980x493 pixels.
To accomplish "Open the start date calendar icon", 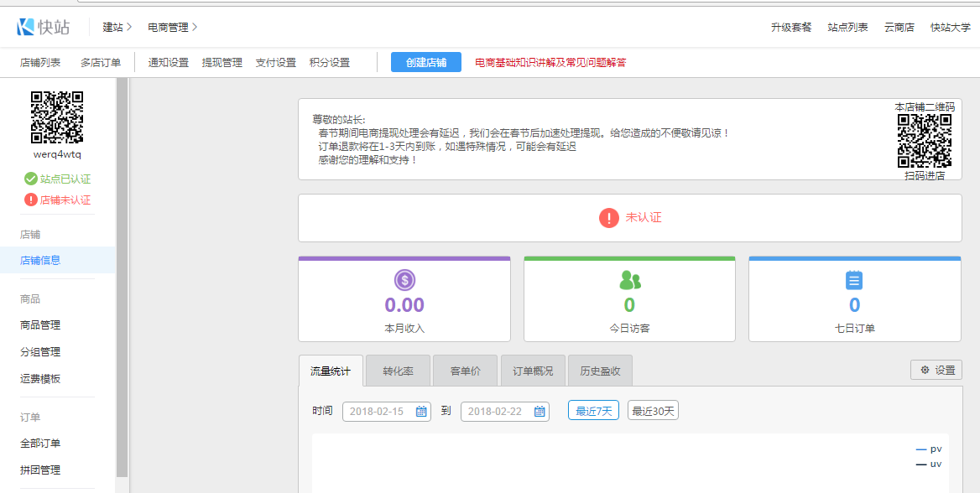I will pos(421,412).
